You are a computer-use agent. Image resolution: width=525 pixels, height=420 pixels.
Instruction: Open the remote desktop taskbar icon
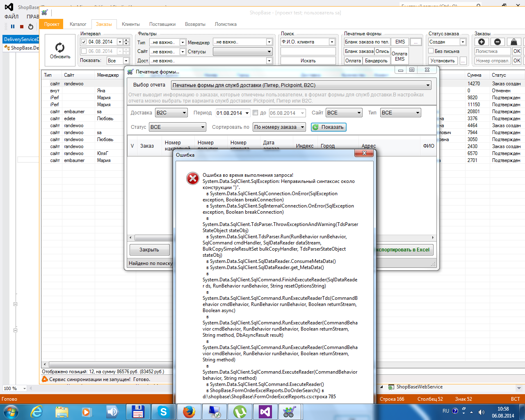click(x=214, y=411)
